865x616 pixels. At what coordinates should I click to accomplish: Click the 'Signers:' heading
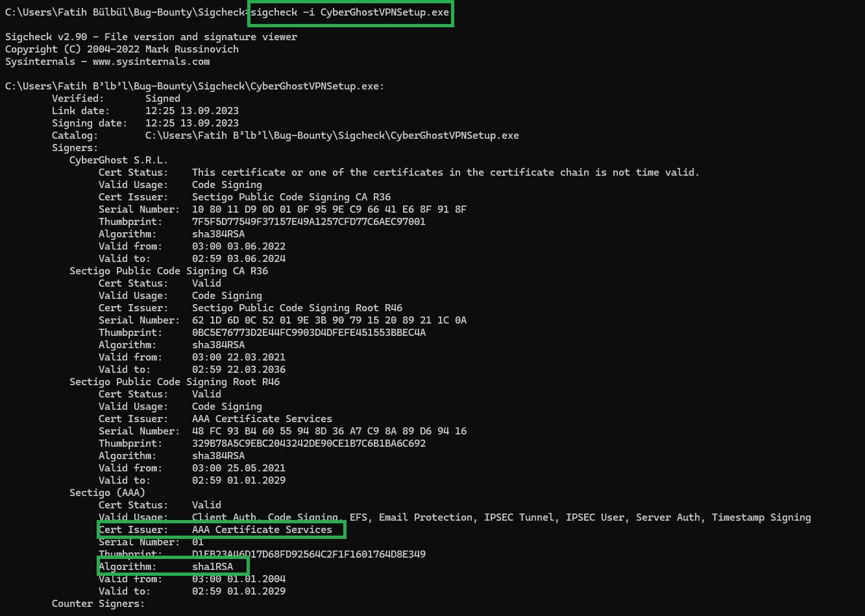coord(75,148)
